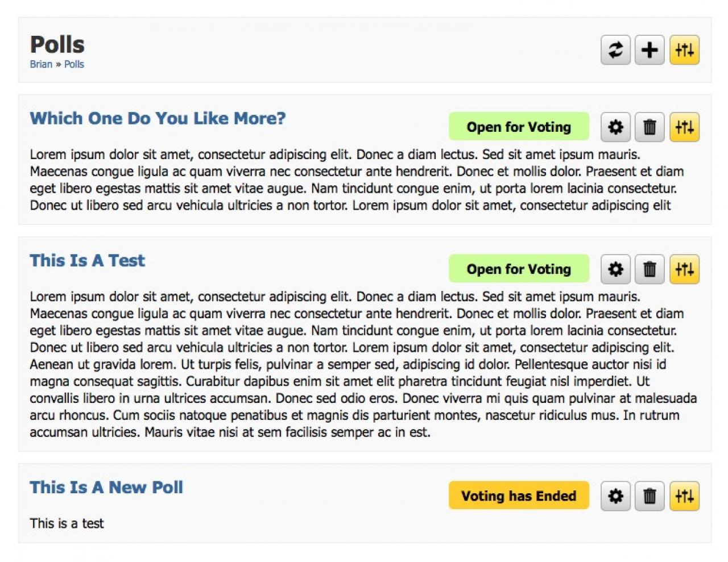Toggle 'Open for Voting' status on first poll
This screenshot has height=562, width=728.
[x=519, y=127]
